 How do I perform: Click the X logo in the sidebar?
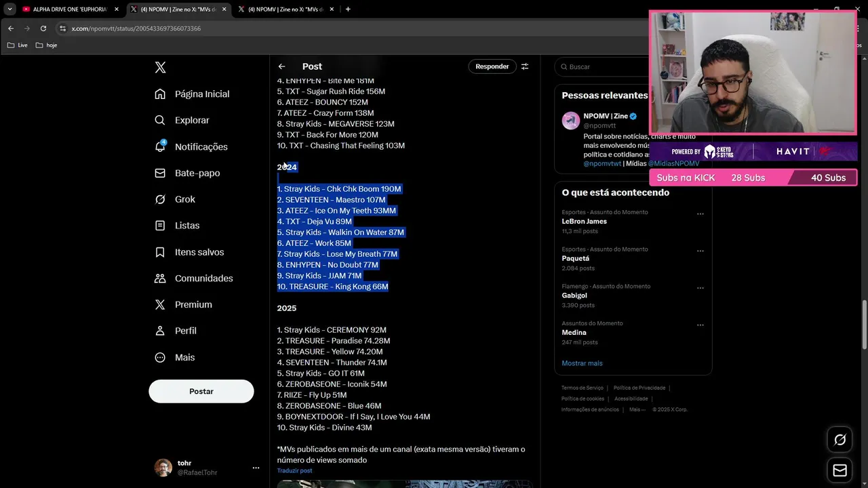160,67
